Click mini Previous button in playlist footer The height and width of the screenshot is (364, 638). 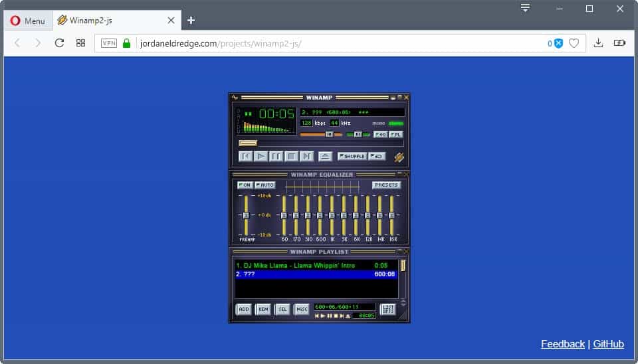317,316
